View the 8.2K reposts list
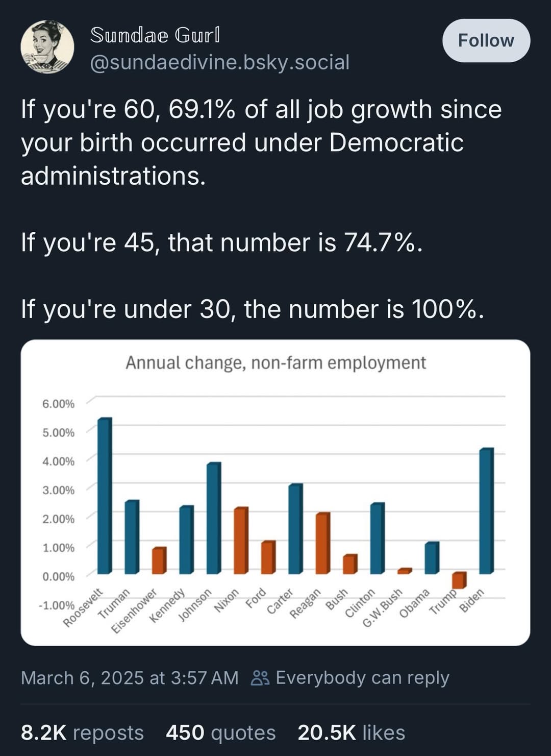Viewport: 551px width, 756px height. tap(82, 733)
